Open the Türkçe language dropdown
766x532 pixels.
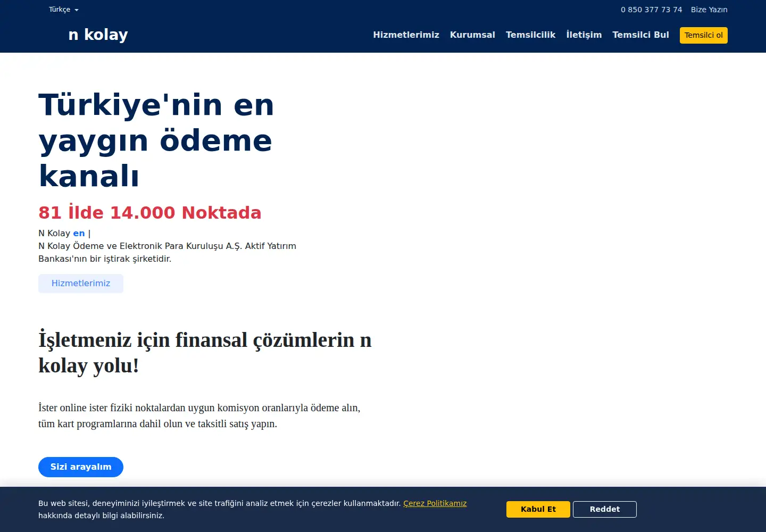click(63, 10)
